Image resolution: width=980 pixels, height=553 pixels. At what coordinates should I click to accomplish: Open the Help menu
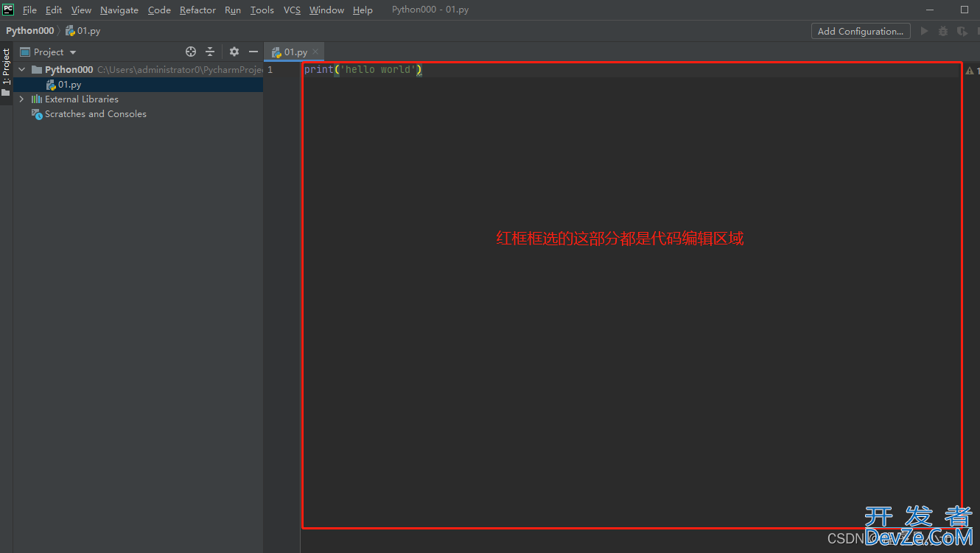coord(363,10)
